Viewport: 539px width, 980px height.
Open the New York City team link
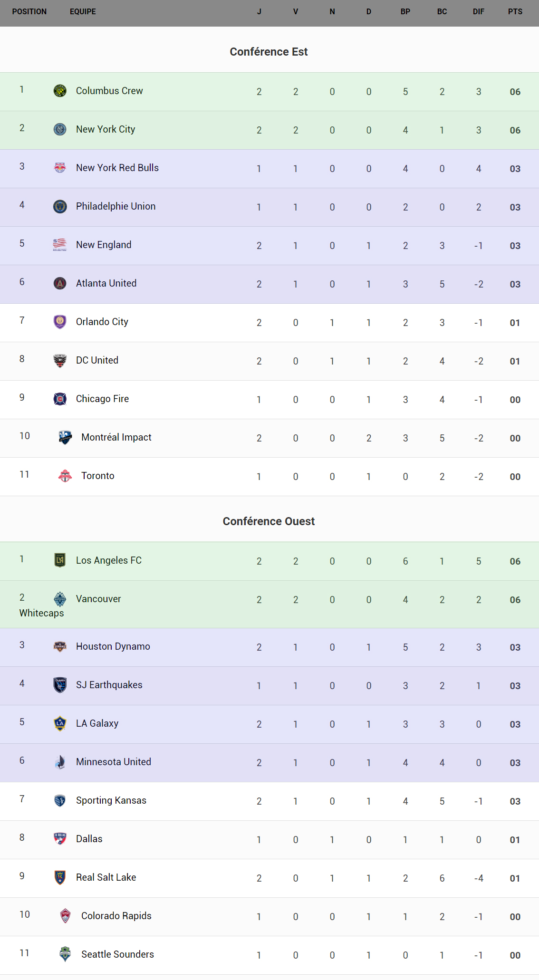pyautogui.click(x=106, y=129)
